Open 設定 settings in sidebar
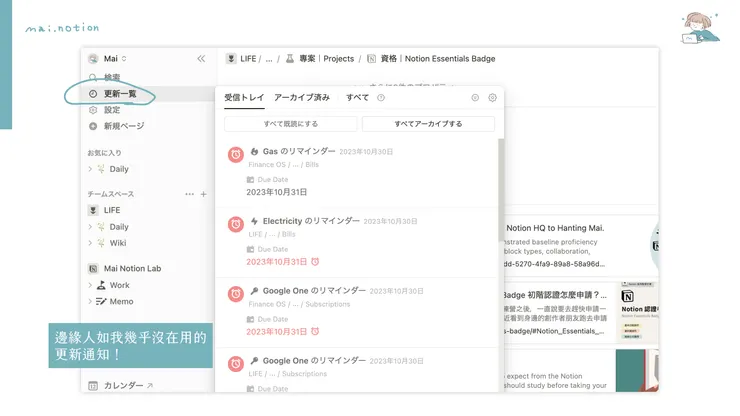 105,110
